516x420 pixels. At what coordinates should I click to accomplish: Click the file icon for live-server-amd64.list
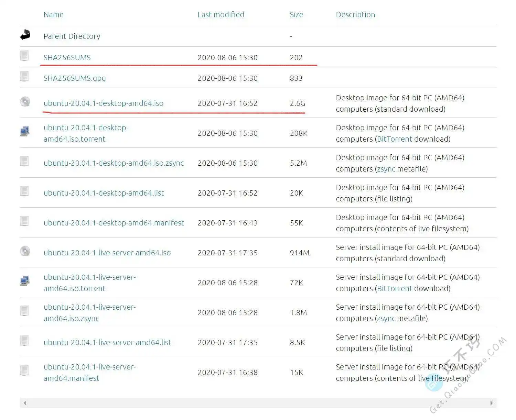coord(24,341)
